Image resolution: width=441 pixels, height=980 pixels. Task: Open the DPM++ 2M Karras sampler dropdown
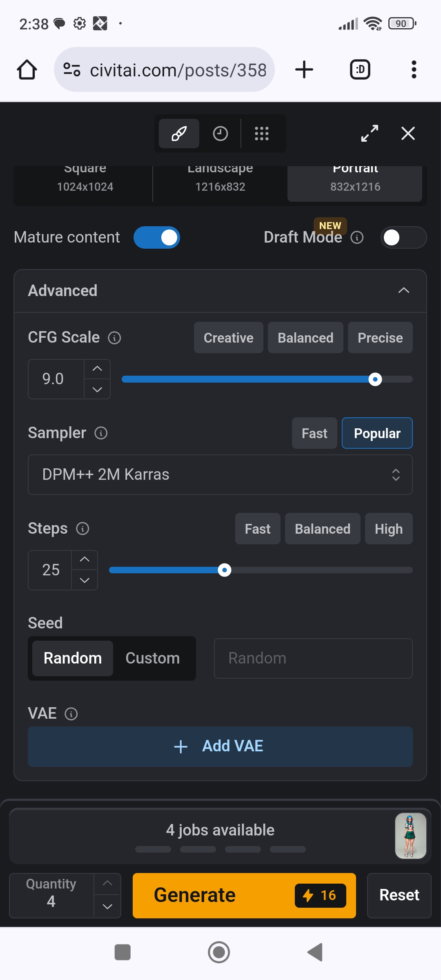pyautogui.click(x=220, y=474)
